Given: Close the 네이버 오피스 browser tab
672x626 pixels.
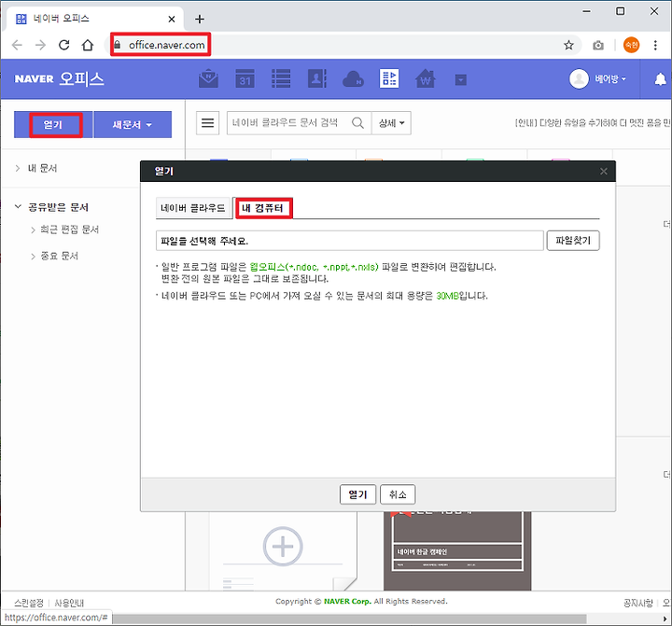Looking at the screenshot, I should (172, 19).
